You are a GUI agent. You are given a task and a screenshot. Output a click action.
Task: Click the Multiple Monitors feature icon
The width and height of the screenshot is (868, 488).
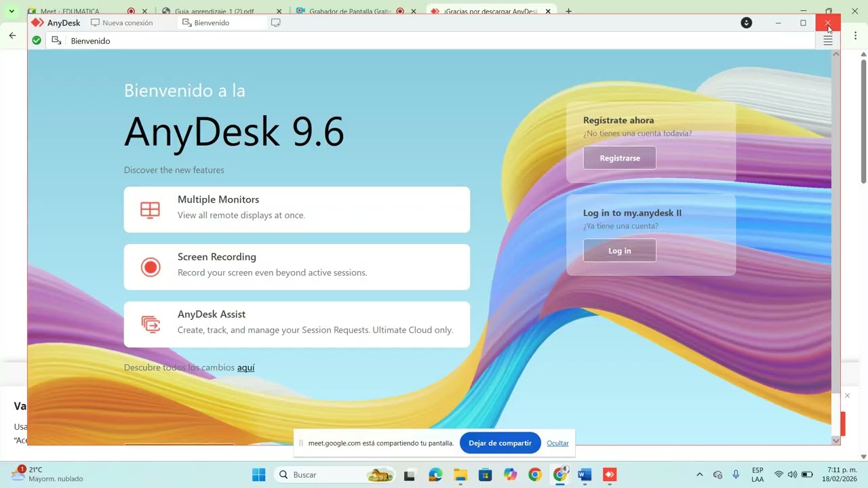pos(150,209)
